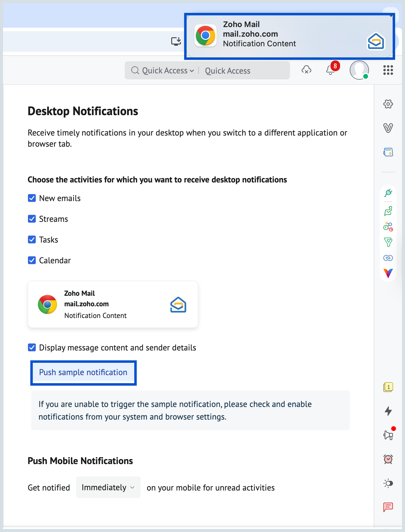The width and height of the screenshot is (405, 532).
Task: Click the multicolor clock and nodes icon
Action: [x=388, y=227]
